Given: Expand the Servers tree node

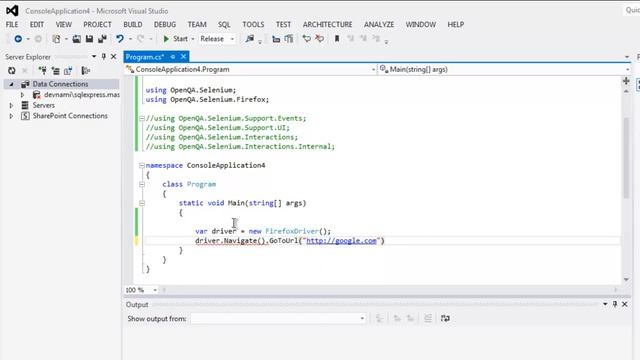Looking at the screenshot, I should pyautogui.click(x=11, y=105).
